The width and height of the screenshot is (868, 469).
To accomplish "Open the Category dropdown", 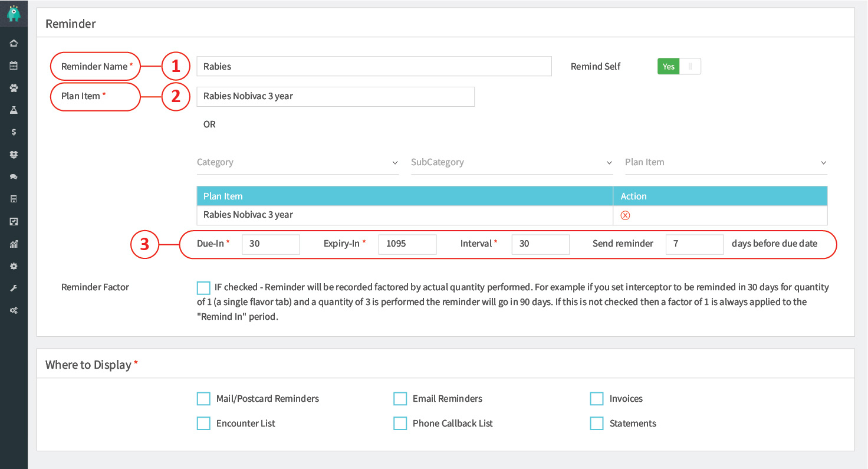I will (x=298, y=162).
